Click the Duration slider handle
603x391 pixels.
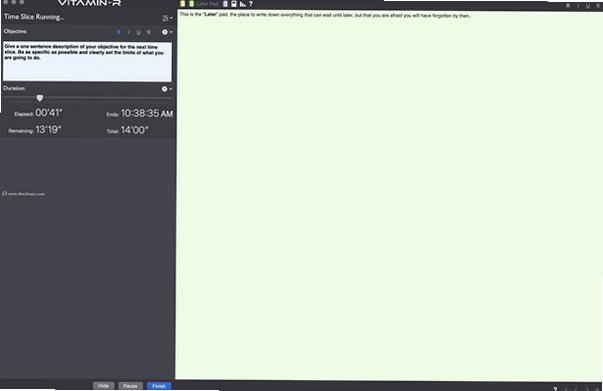(x=40, y=98)
